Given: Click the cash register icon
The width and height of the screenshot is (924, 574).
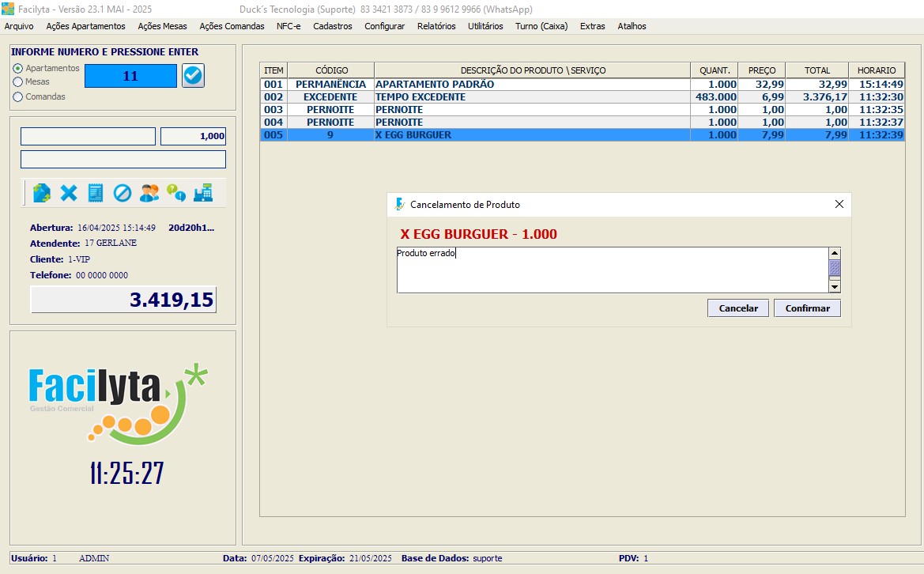Looking at the screenshot, I should tap(203, 193).
